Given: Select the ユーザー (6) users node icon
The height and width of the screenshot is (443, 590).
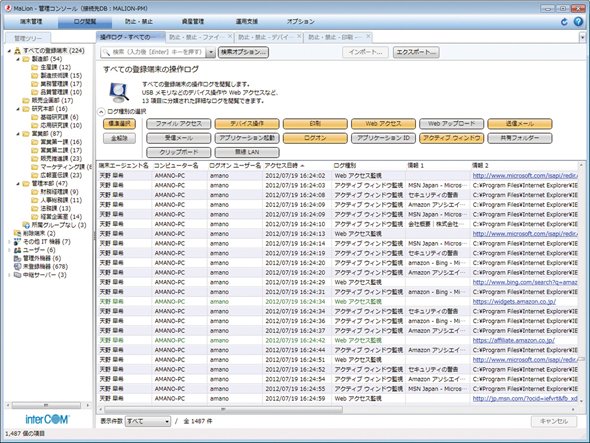Looking at the screenshot, I should (17, 250).
